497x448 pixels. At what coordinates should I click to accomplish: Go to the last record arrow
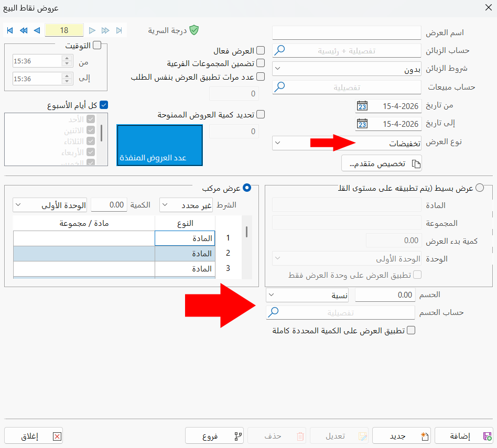(119, 30)
